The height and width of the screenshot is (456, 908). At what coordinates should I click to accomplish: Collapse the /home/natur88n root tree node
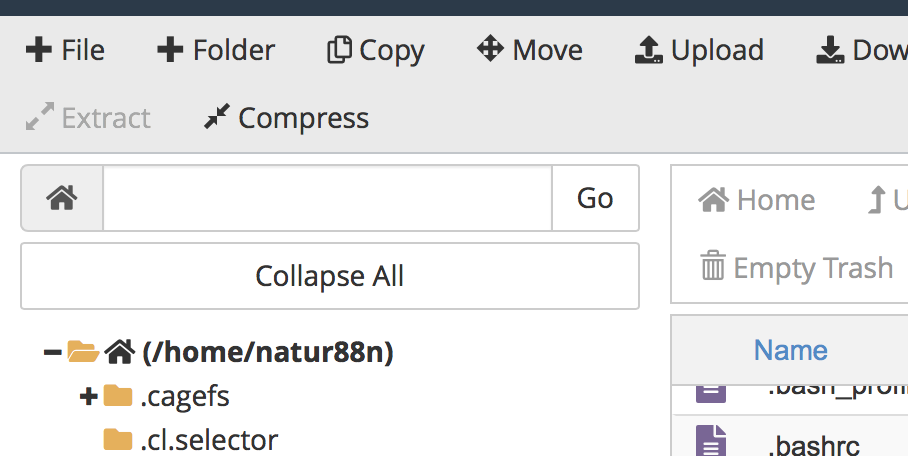click(x=53, y=351)
